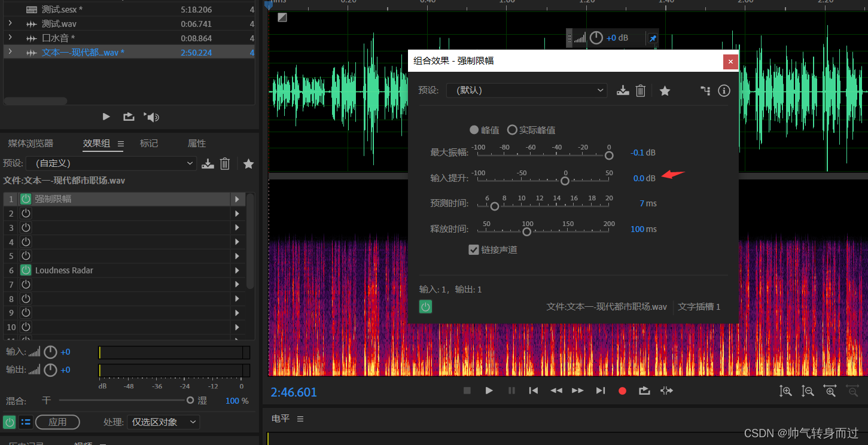Toggle loop playback in the transport bar
This screenshot has width=868, height=445.
click(x=644, y=391)
